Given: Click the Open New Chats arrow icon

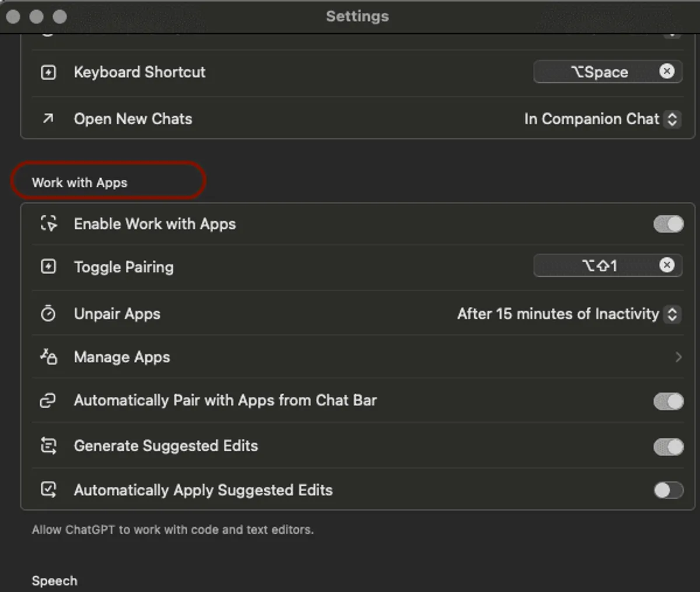Looking at the screenshot, I should pos(48,119).
